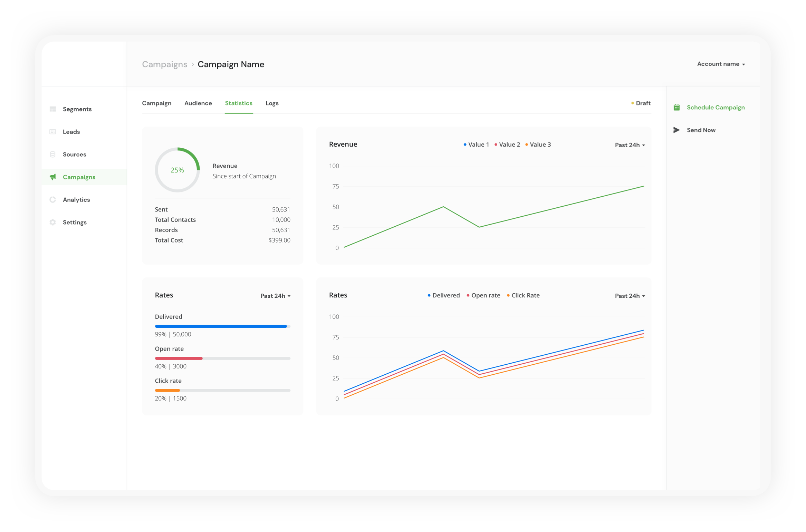Open the Logs tab
806x532 pixels.
[272, 103]
